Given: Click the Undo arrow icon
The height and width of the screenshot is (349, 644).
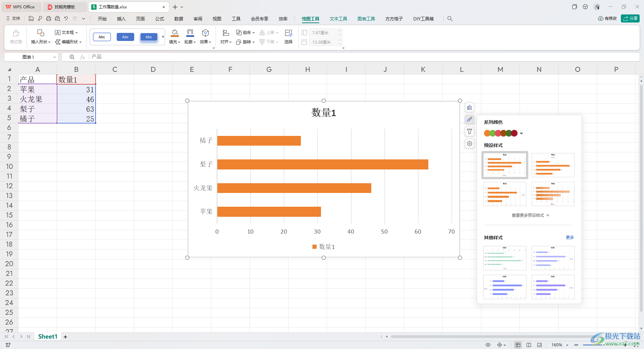Looking at the screenshot, I should (x=66, y=19).
